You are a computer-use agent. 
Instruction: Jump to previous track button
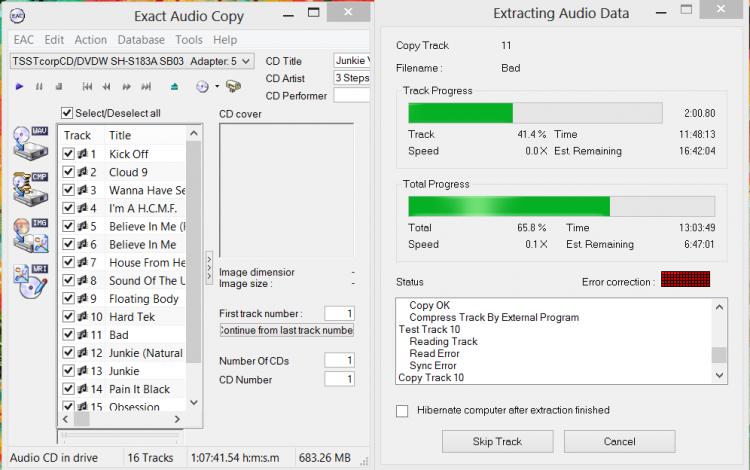pyautogui.click(x=87, y=87)
